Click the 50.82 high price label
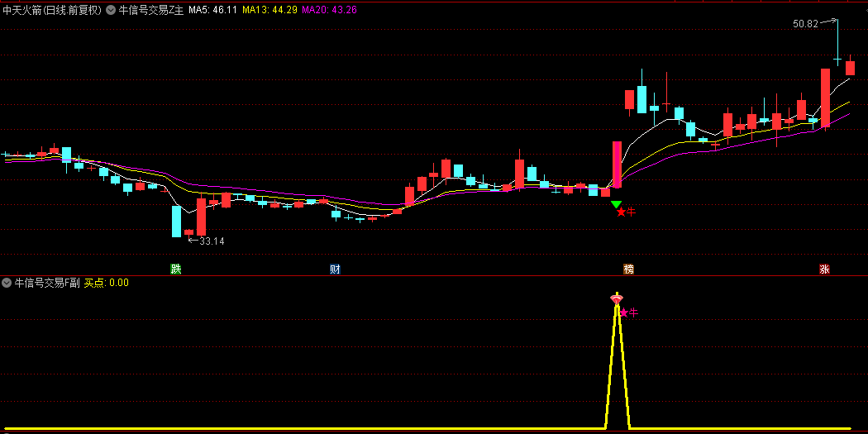 click(805, 24)
